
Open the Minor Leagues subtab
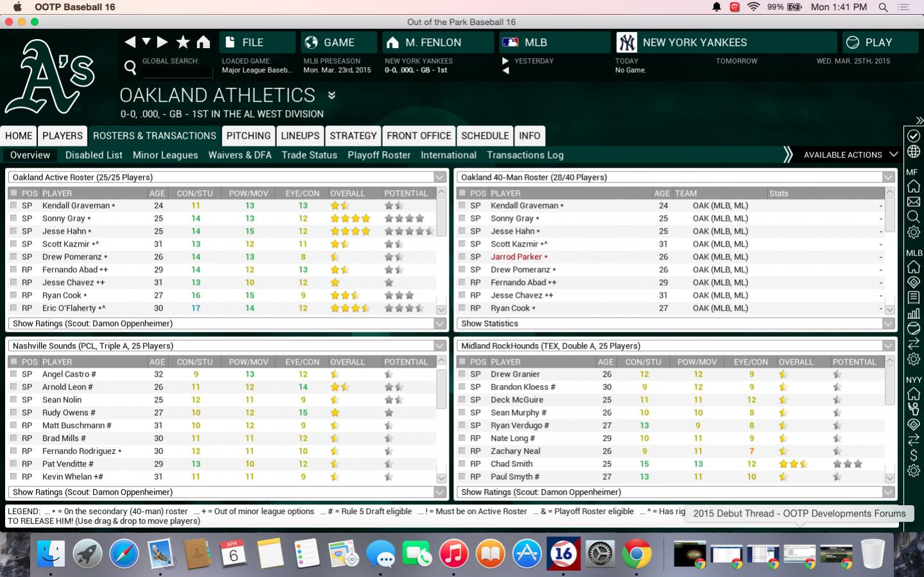click(x=166, y=155)
